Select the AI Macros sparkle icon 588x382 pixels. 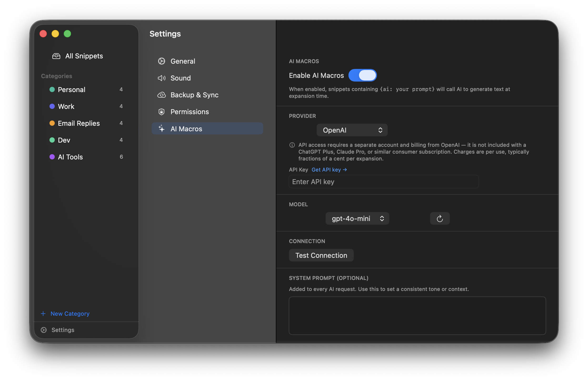(161, 129)
